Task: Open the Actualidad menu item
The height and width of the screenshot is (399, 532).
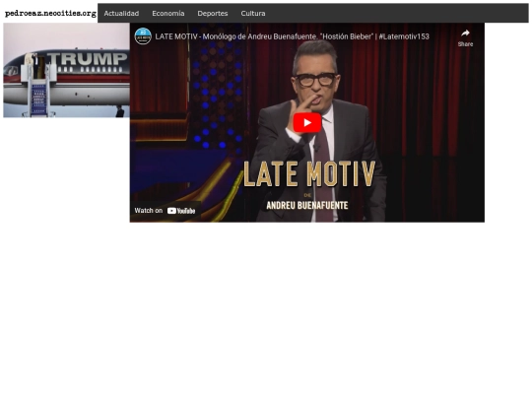Action: click(x=121, y=13)
